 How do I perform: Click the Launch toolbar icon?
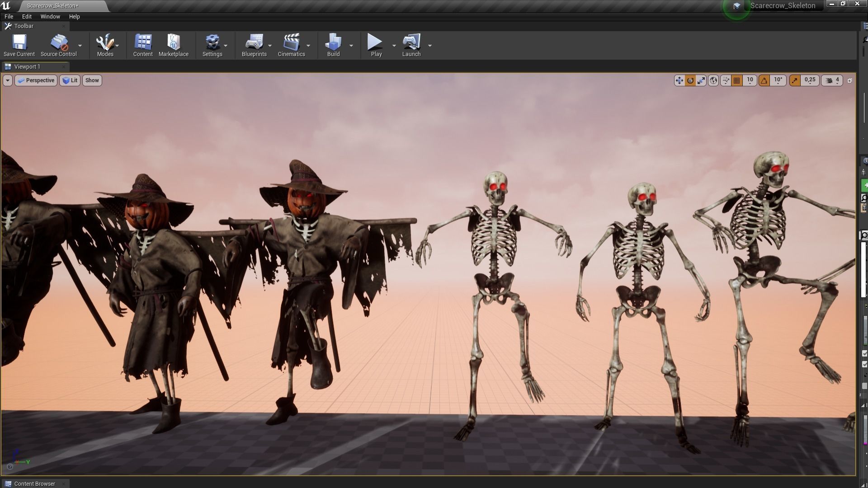(411, 42)
